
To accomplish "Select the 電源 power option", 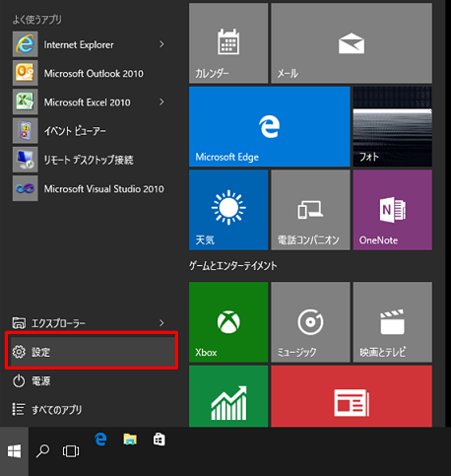I will pos(92,381).
